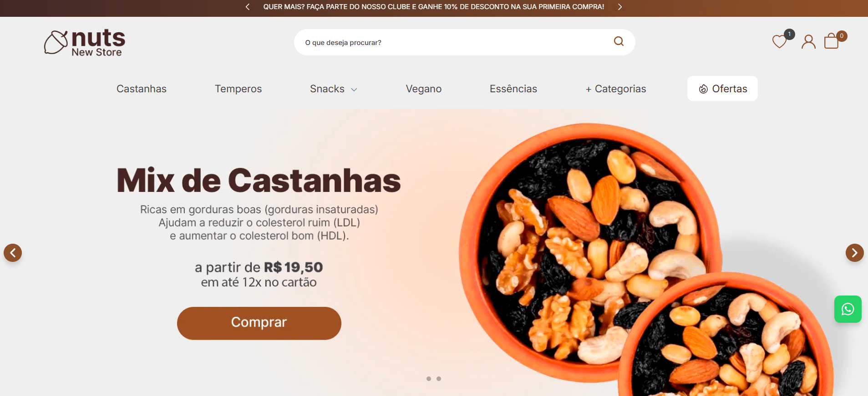The image size is (868, 396).
Task: Click the Comprar button
Action: [259, 323]
